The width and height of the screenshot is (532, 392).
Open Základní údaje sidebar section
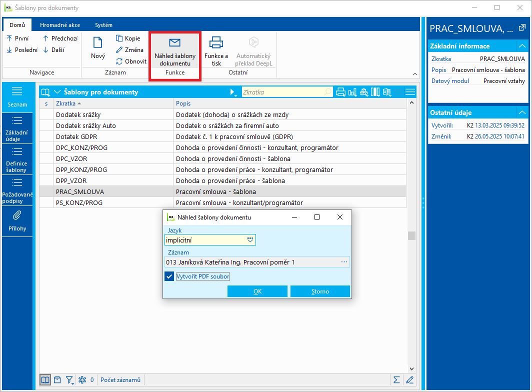tap(17, 128)
